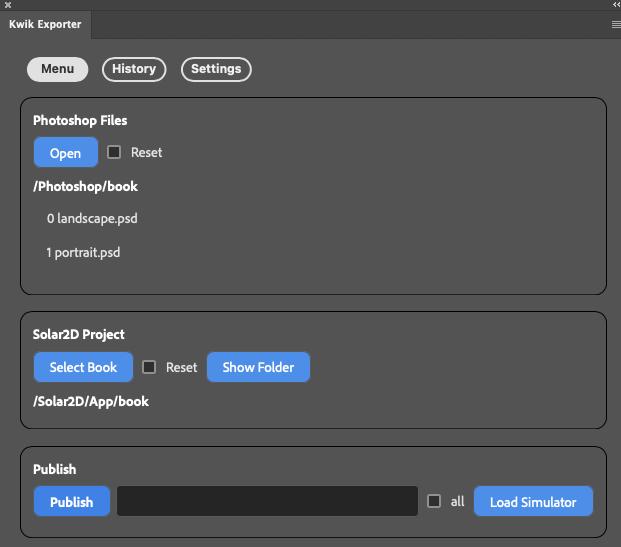Select the 0 landscape.psd file

92,219
